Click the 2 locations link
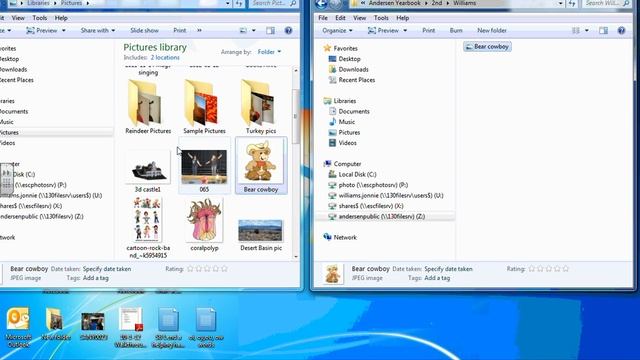This screenshot has width=640, height=360. pos(165,58)
